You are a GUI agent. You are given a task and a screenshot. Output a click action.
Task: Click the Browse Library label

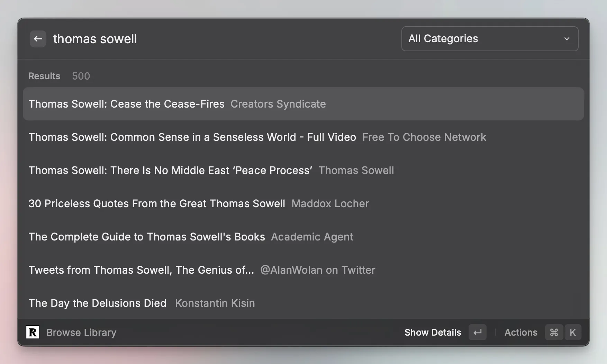pyautogui.click(x=81, y=333)
